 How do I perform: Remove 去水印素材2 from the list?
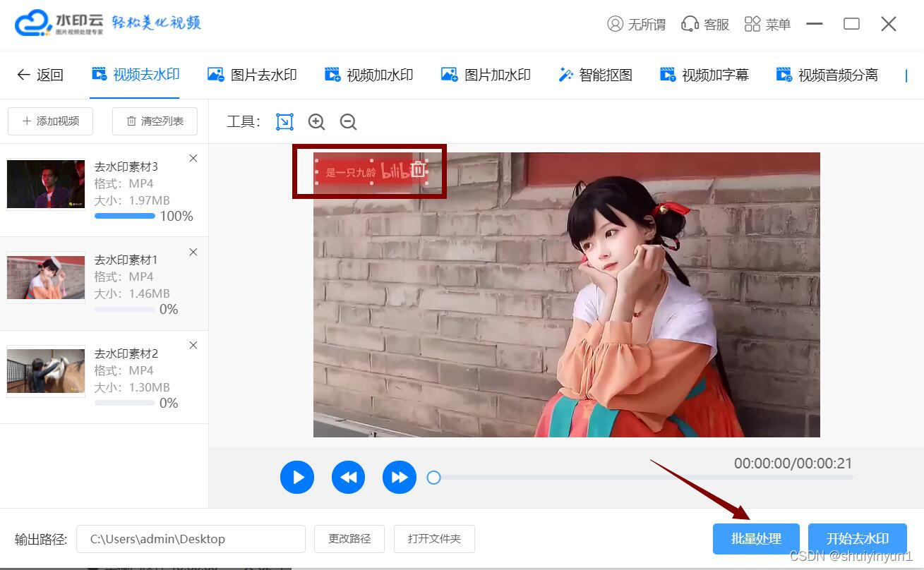pos(193,345)
